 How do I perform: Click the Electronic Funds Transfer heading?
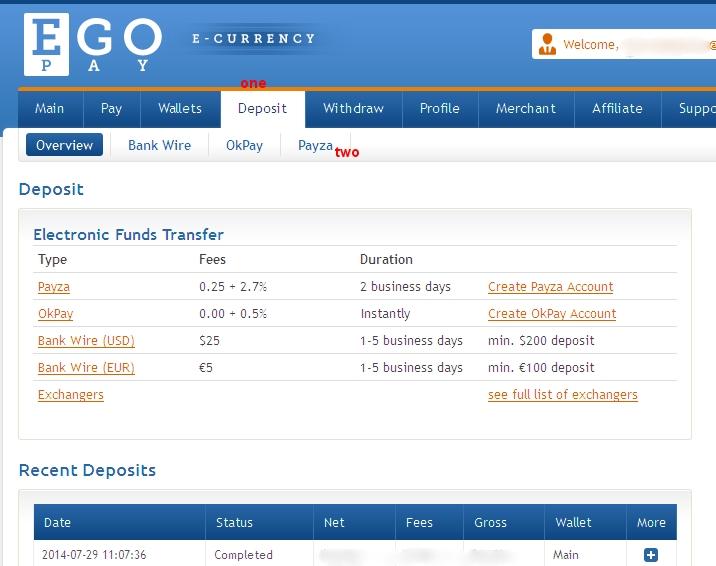(128, 235)
